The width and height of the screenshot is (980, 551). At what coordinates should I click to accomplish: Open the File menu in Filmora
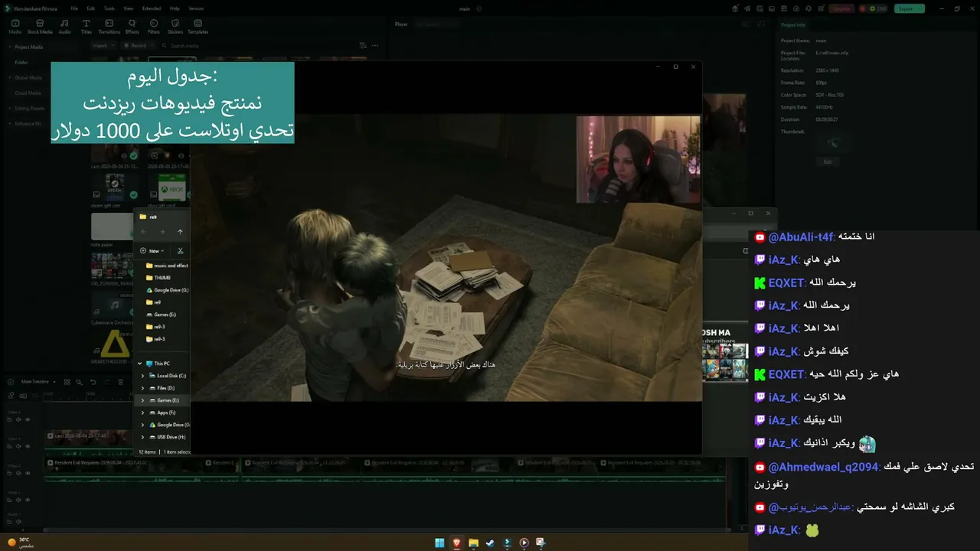74,8
